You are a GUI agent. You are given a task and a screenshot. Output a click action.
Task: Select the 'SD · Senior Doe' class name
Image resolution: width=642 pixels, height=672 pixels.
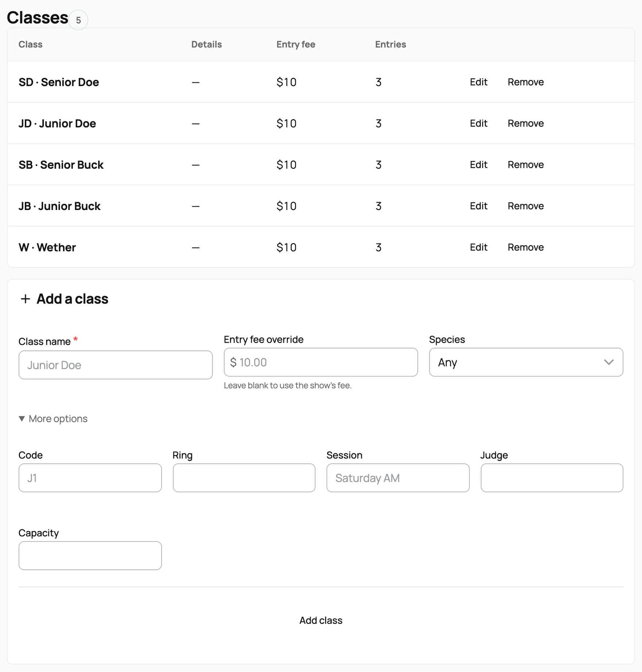pyautogui.click(x=59, y=82)
